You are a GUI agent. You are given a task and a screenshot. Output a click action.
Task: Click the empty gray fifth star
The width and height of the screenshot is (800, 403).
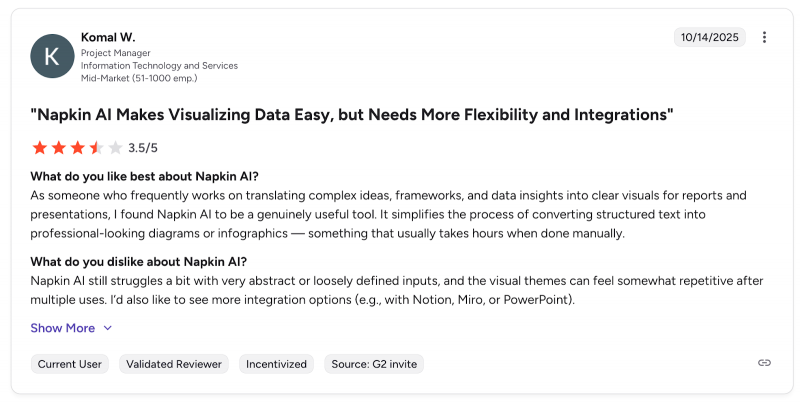click(x=116, y=148)
